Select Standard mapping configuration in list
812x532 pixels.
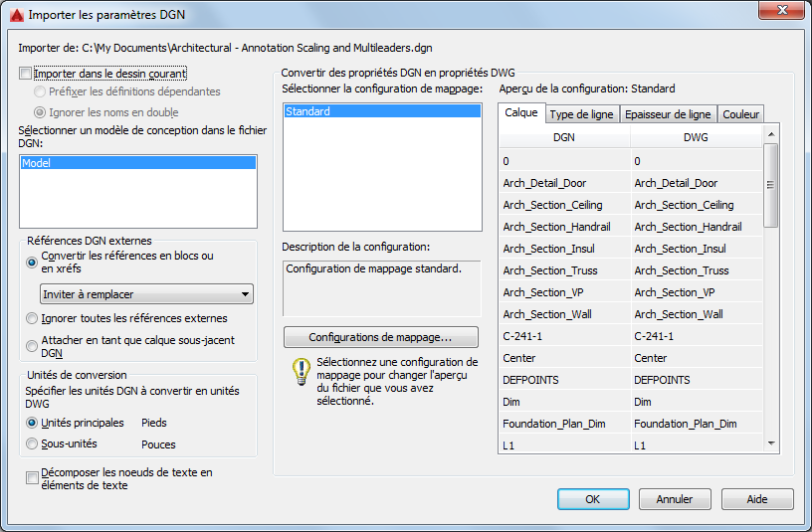point(382,111)
